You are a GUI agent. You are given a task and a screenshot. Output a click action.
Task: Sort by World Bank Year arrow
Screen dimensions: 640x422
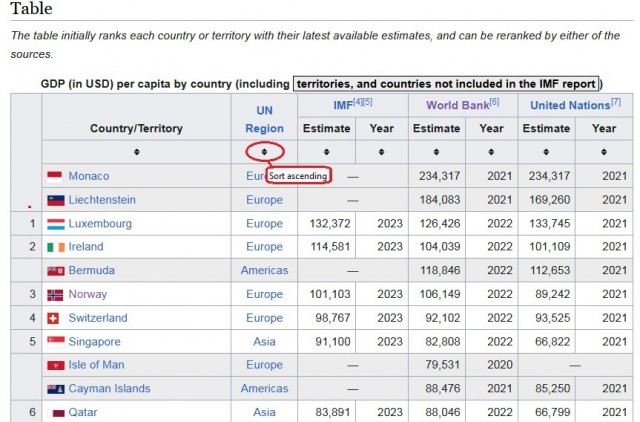pyautogui.click(x=491, y=152)
